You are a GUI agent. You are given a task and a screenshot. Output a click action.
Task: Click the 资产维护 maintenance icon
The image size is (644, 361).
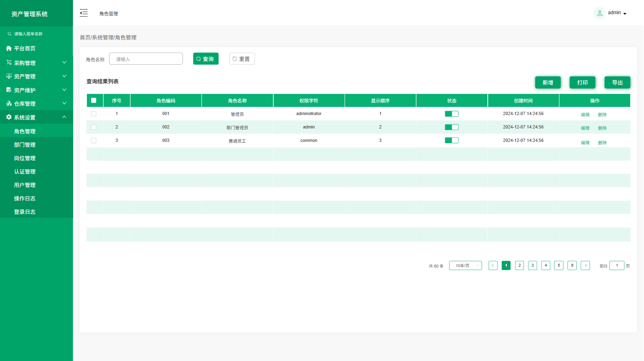9,90
